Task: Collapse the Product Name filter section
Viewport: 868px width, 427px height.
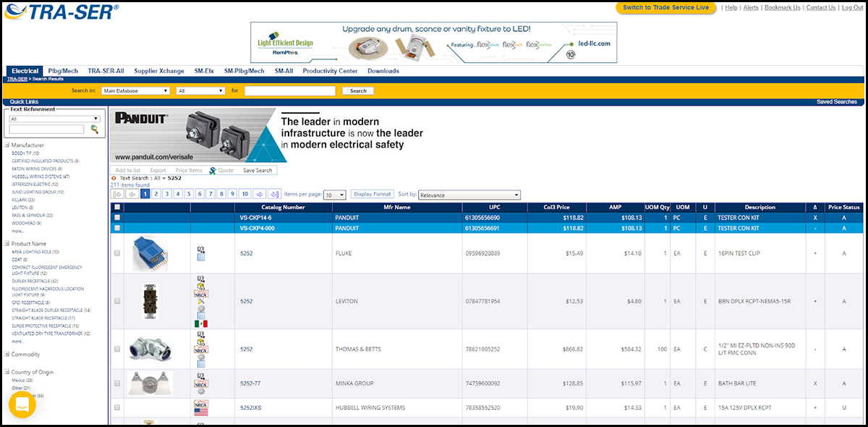Action: 7,244
